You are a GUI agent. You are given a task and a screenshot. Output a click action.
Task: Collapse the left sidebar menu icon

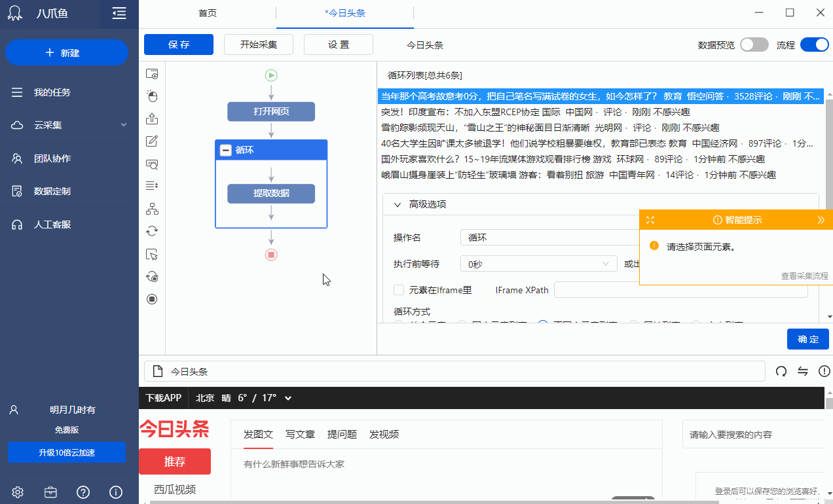(x=119, y=13)
